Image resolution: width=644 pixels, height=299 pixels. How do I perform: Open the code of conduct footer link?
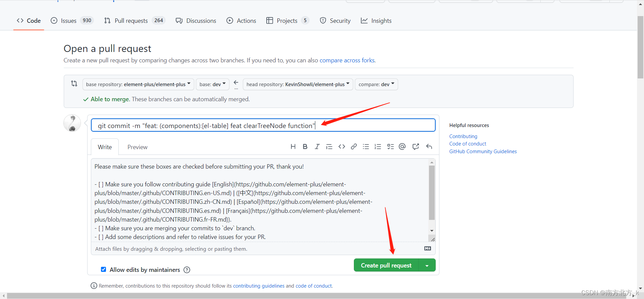pyautogui.click(x=314, y=286)
